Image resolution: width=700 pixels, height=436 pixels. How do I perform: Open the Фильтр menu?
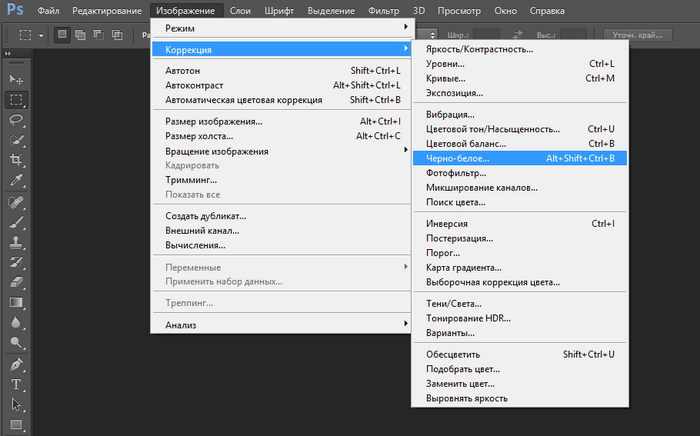383,9
